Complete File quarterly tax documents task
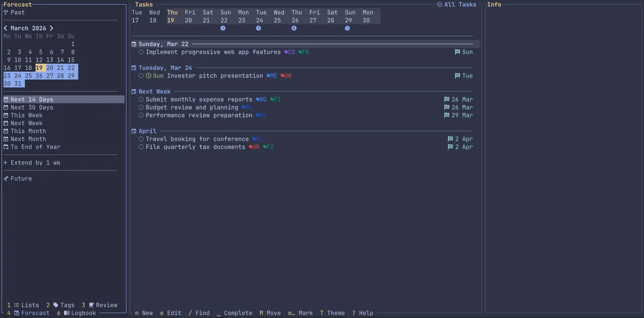Viewport: 644px width, 318px height. (x=141, y=147)
